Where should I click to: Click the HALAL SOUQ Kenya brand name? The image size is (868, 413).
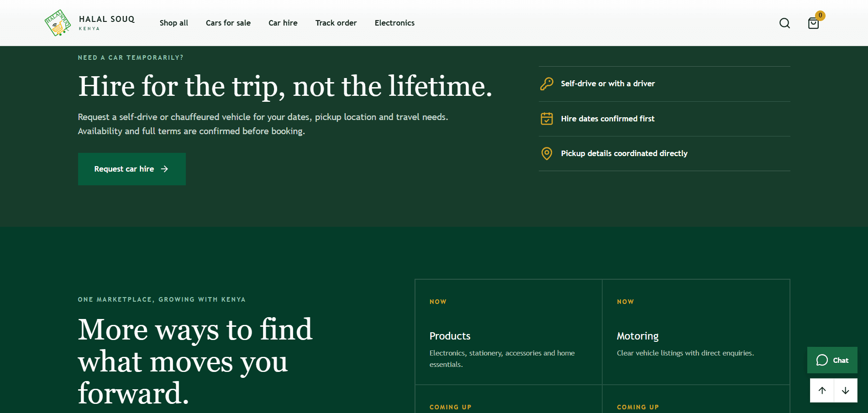(x=107, y=23)
